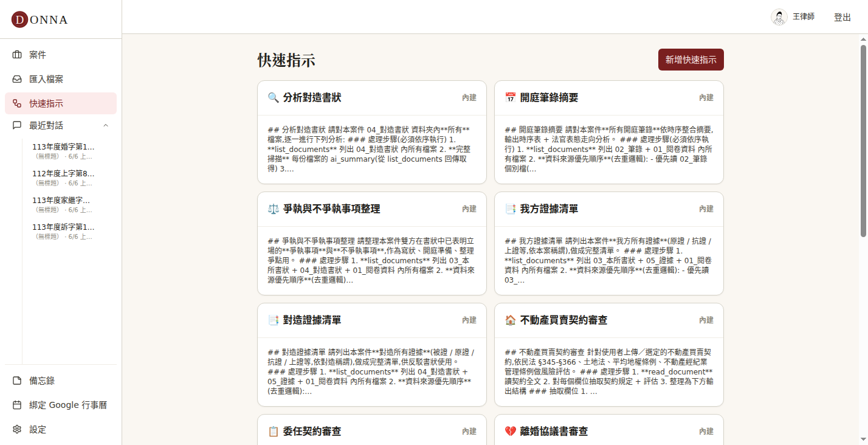The height and width of the screenshot is (445, 868).
Task: Click the 內建 tag on 離婚協議書審查
Action: coord(706,432)
